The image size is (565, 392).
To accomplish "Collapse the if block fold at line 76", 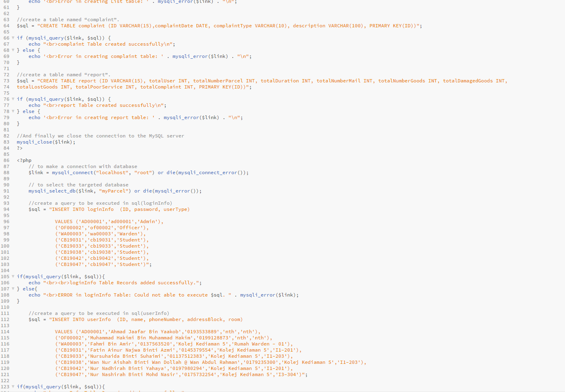I will coord(13,99).
